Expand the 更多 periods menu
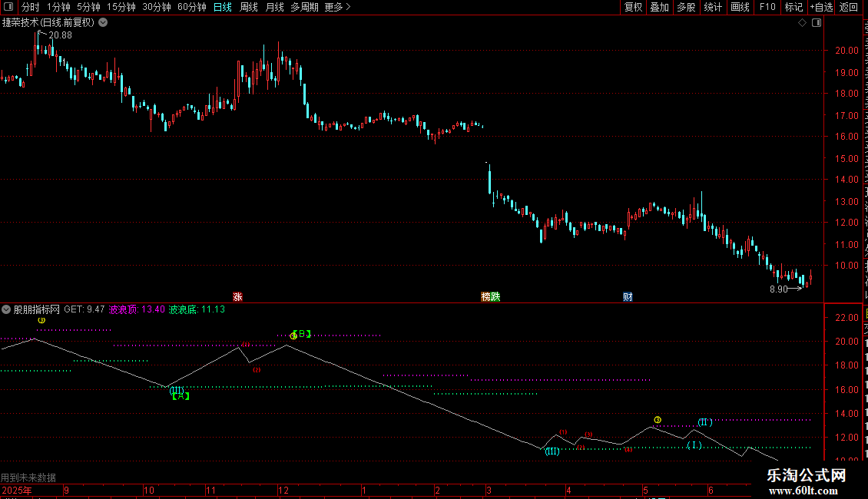 click(337, 7)
